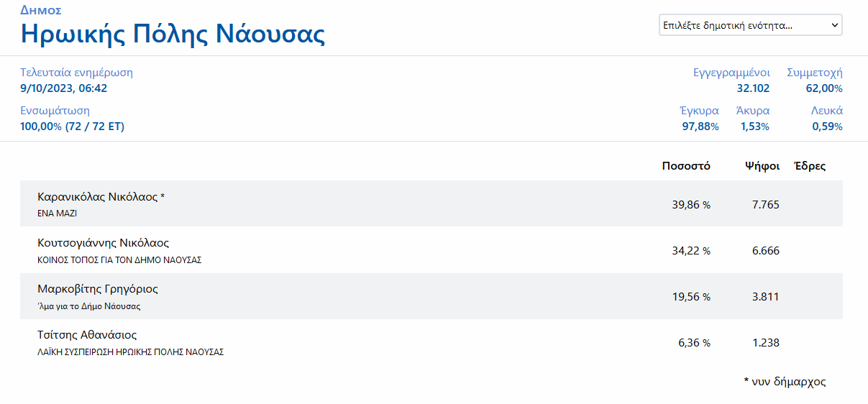Choose the Τσίτσης Αθανάσιος candidate name
The image size is (868, 404).
87,335
